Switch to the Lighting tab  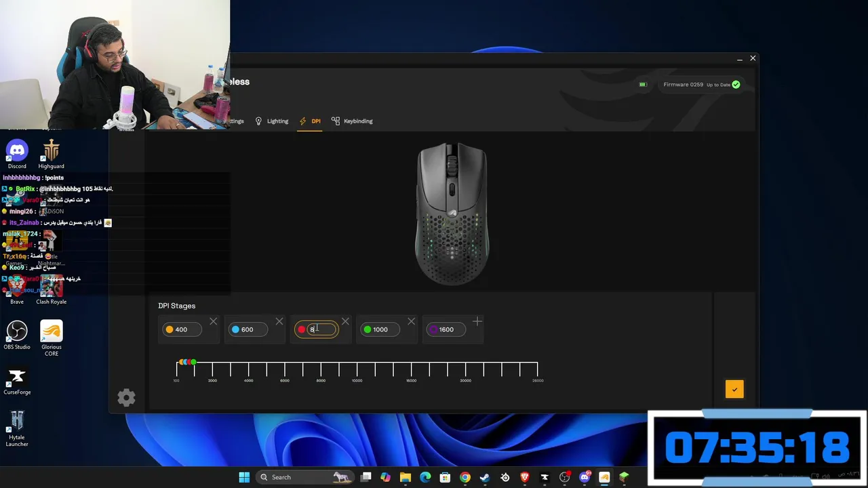(271, 121)
